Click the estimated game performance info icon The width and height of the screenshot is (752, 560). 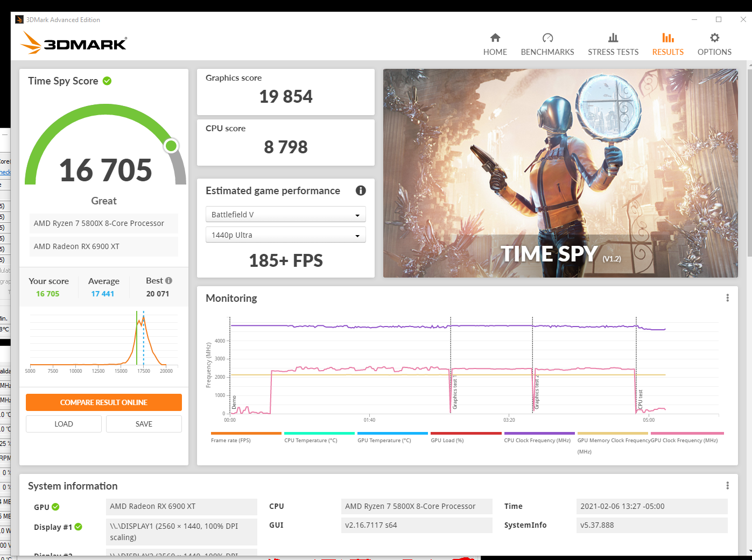pos(361,190)
